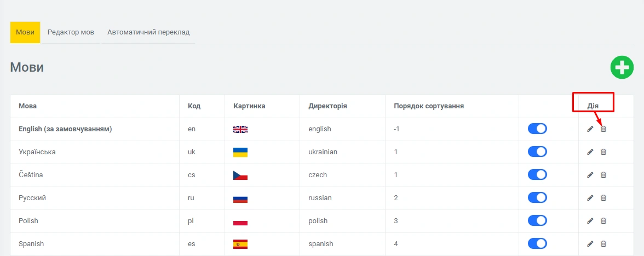644x256 pixels.
Task: Toggle the Українська language switch off
Action: point(537,152)
